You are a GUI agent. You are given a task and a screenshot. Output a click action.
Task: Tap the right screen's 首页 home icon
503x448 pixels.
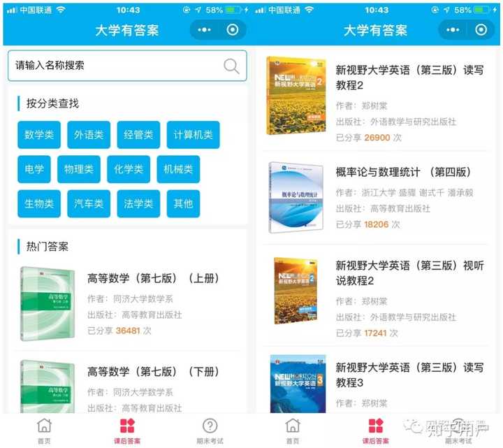(x=293, y=426)
